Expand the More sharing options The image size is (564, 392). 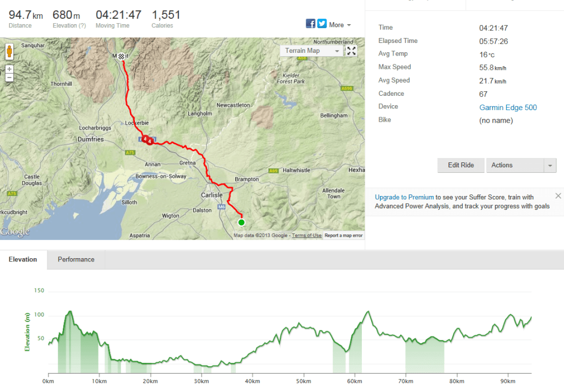(340, 25)
